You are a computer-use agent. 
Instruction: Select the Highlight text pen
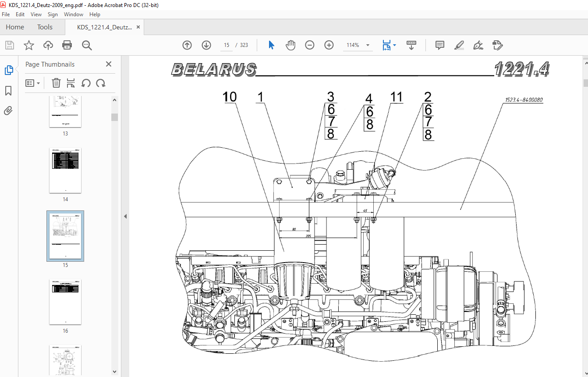(x=459, y=45)
